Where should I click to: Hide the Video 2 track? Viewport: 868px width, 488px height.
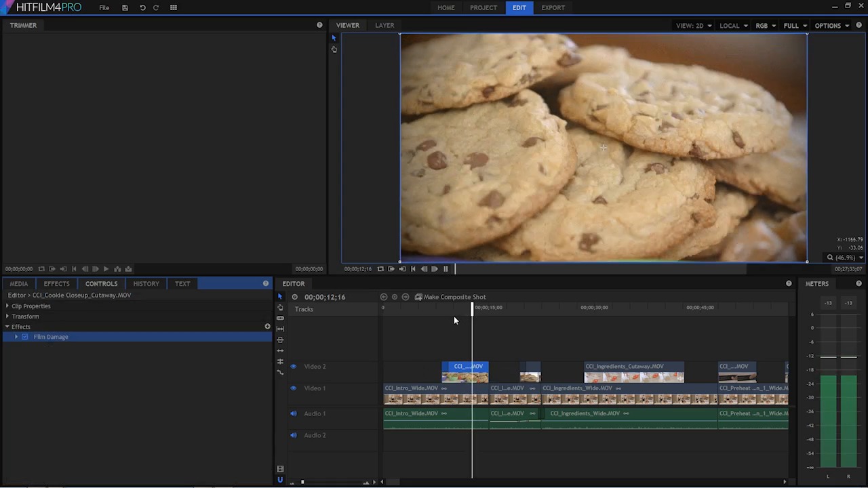tap(294, 367)
